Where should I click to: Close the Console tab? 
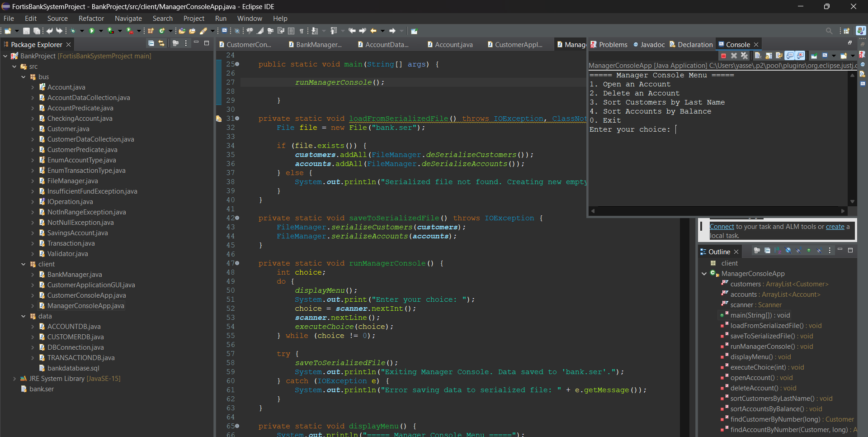pyautogui.click(x=756, y=44)
